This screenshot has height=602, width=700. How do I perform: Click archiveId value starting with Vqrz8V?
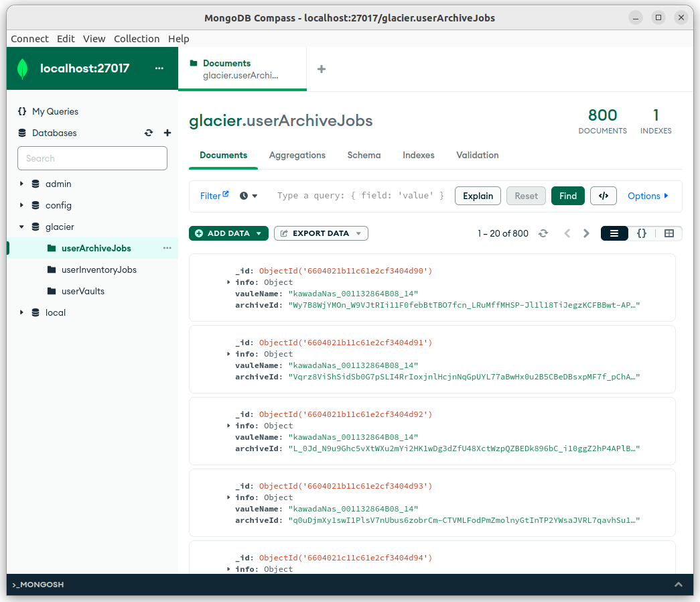[464, 377]
